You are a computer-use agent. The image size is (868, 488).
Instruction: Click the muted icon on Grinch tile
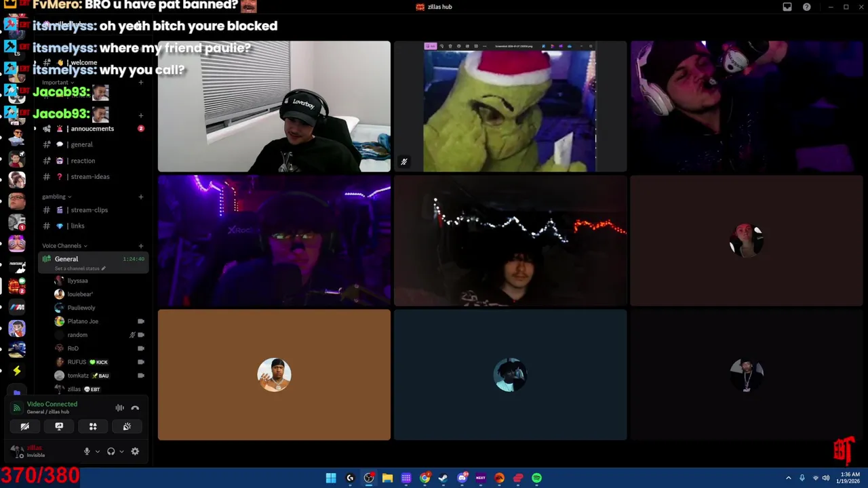[403, 162]
